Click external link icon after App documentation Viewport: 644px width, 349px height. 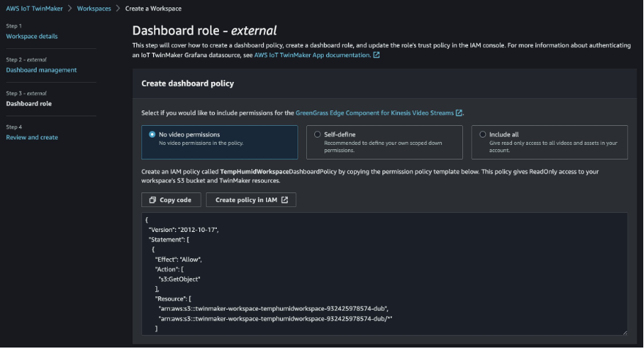[x=376, y=55]
